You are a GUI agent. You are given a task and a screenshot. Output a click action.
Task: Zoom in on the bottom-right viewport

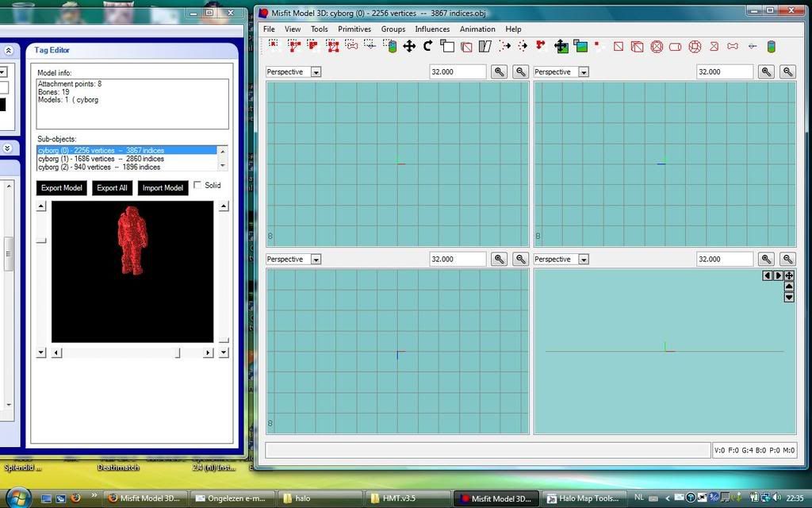767,260
